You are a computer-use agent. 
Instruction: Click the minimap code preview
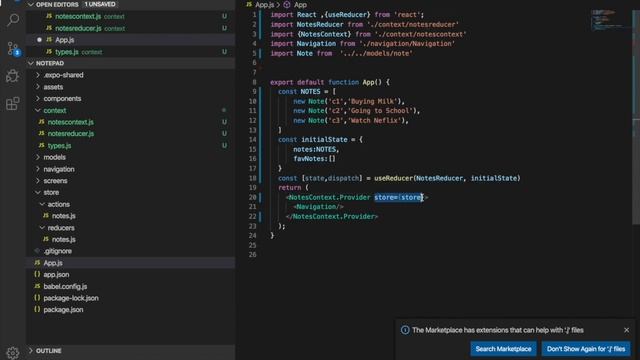(x=609, y=20)
